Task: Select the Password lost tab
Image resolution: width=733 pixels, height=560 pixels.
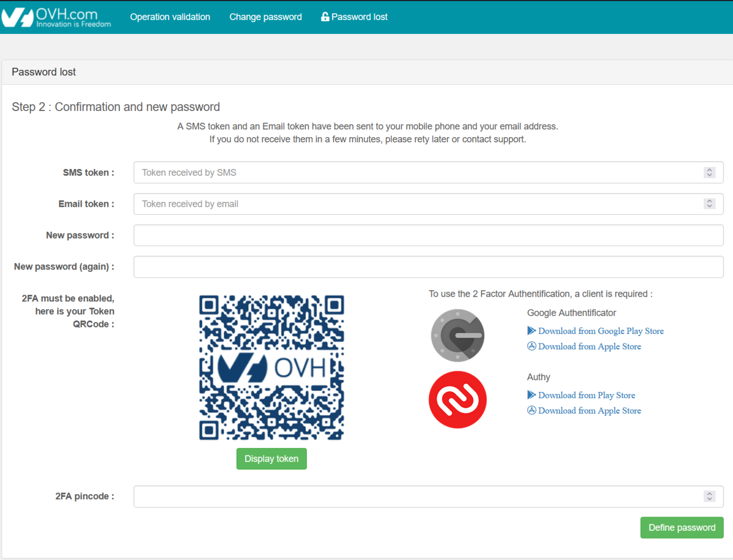Action: click(x=359, y=16)
